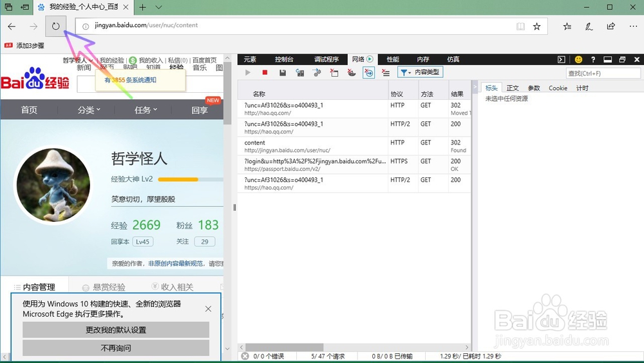Clear cookies icon in network toolbar

click(x=352, y=73)
